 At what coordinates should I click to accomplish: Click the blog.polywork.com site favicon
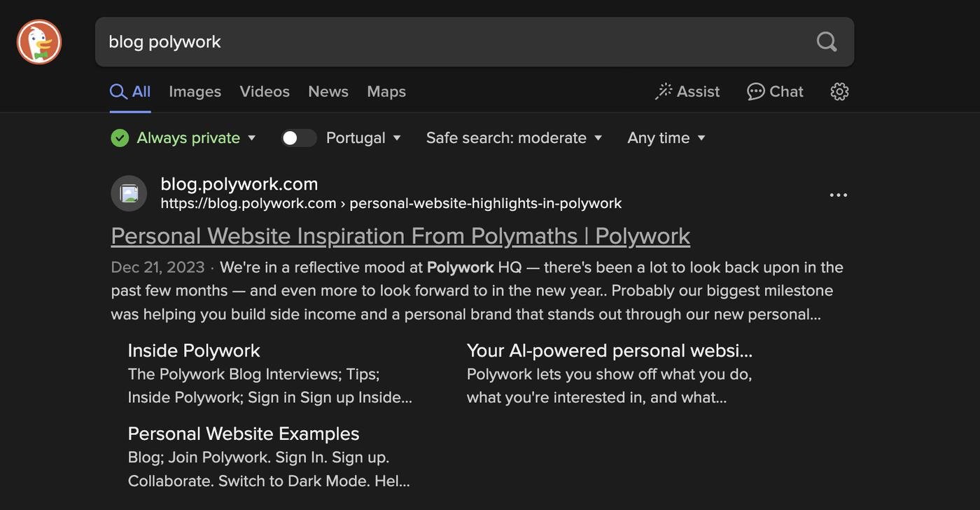pyautogui.click(x=129, y=193)
